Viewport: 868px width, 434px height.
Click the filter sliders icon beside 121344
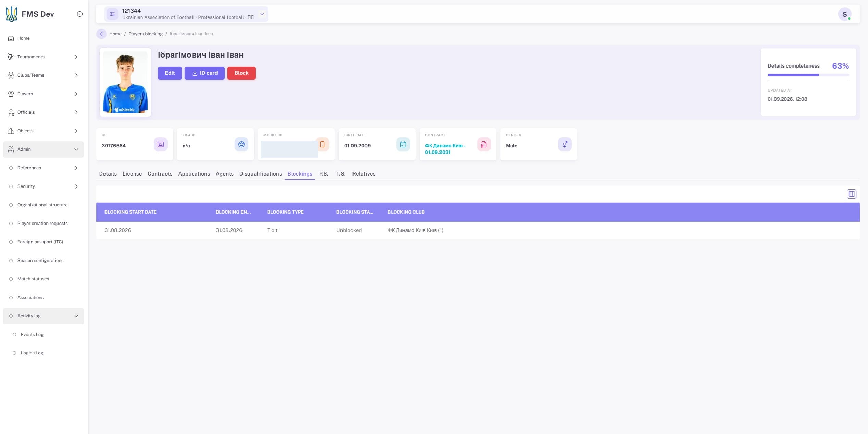pos(112,14)
